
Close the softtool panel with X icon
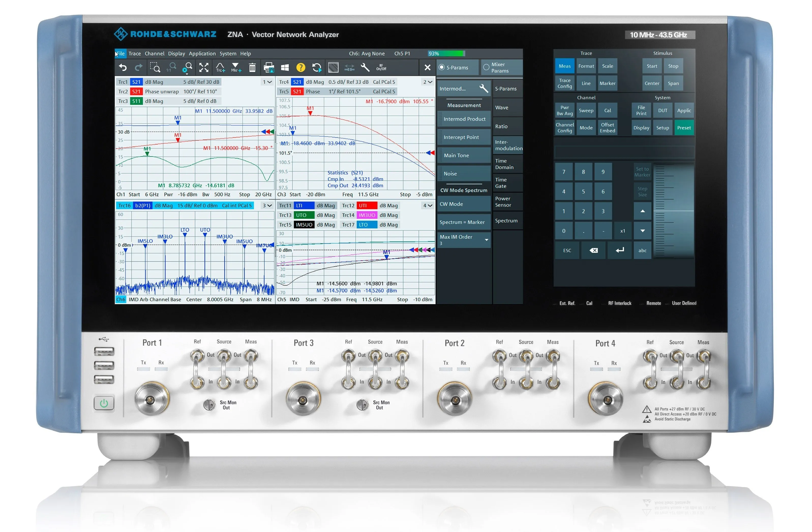[428, 68]
